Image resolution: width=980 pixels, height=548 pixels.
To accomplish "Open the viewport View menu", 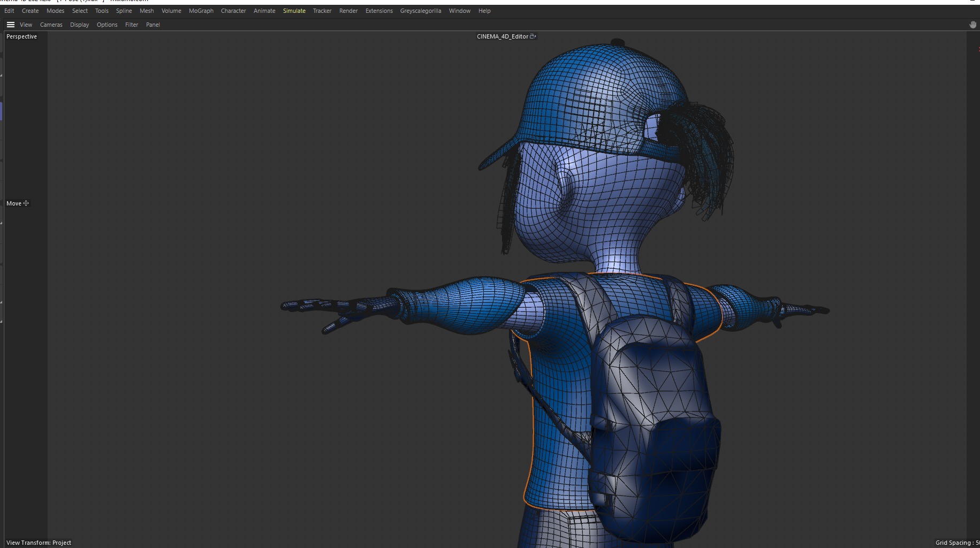I will click(26, 25).
